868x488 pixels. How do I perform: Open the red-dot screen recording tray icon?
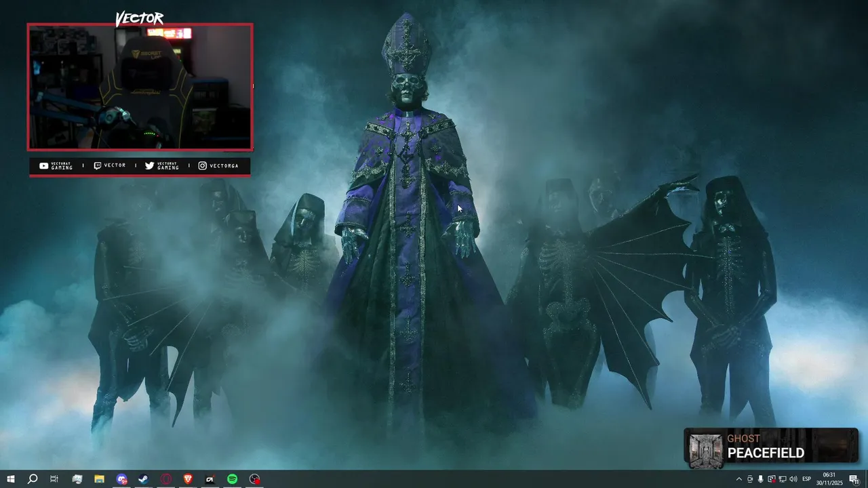[772, 479]
